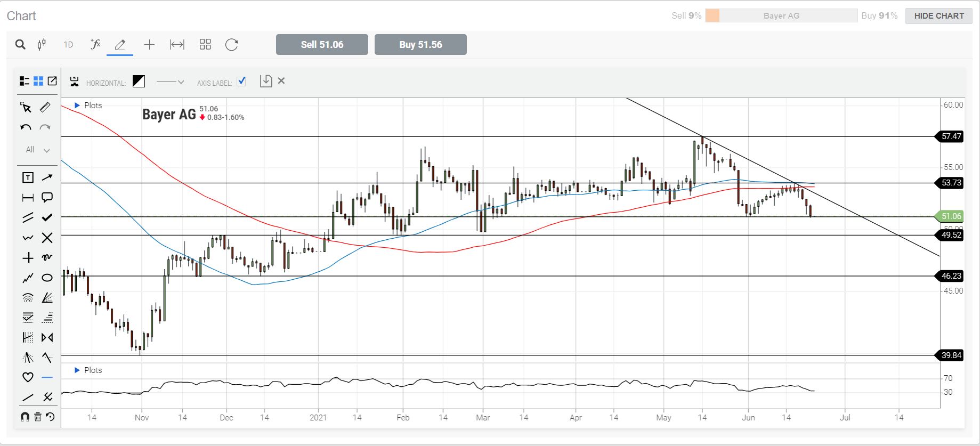This screenshot has height=446, width=980.
Task: Select the Gann fan rays tool
Action: tap(28, 358)
